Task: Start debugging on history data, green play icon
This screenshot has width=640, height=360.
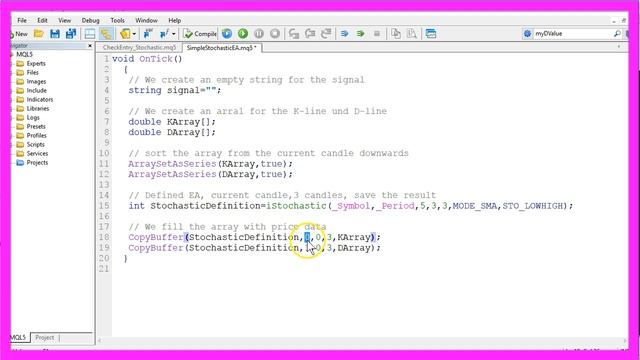Action: [x=243, y=33]
